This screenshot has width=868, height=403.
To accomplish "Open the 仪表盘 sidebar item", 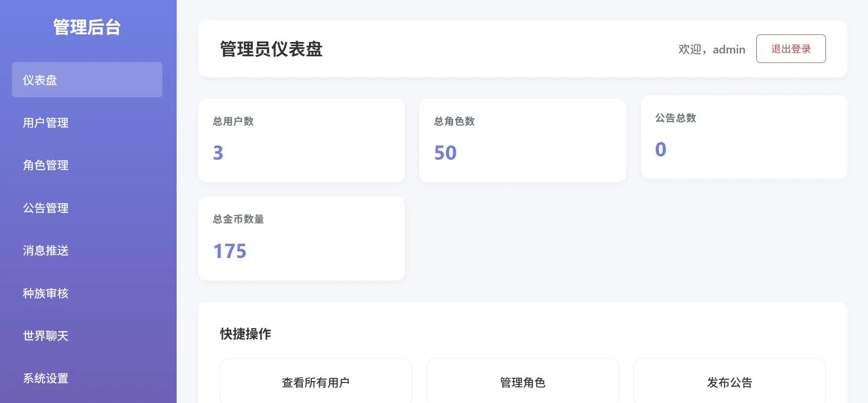I will pos(87,80).
